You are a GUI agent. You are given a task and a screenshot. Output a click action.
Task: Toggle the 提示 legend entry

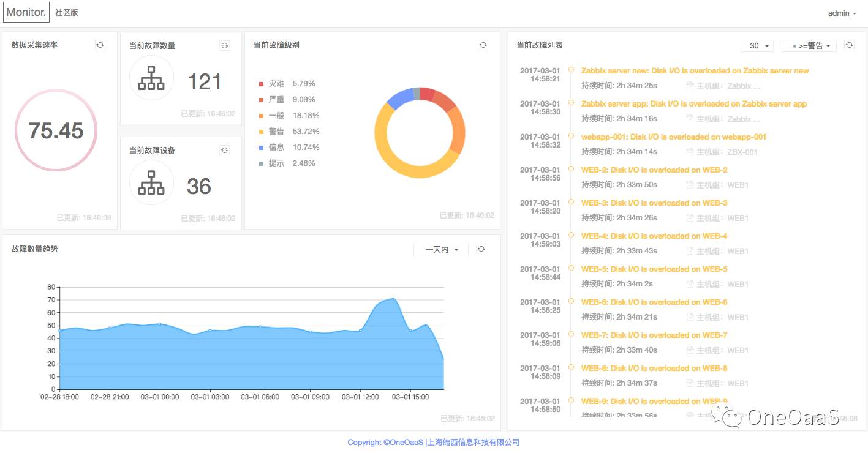(287, 163)
